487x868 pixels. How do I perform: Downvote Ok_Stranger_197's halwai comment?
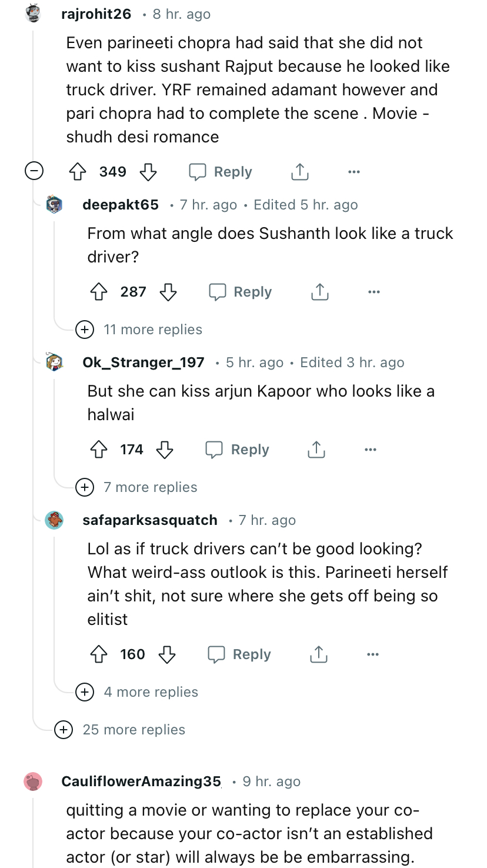(x=165, y=450)
